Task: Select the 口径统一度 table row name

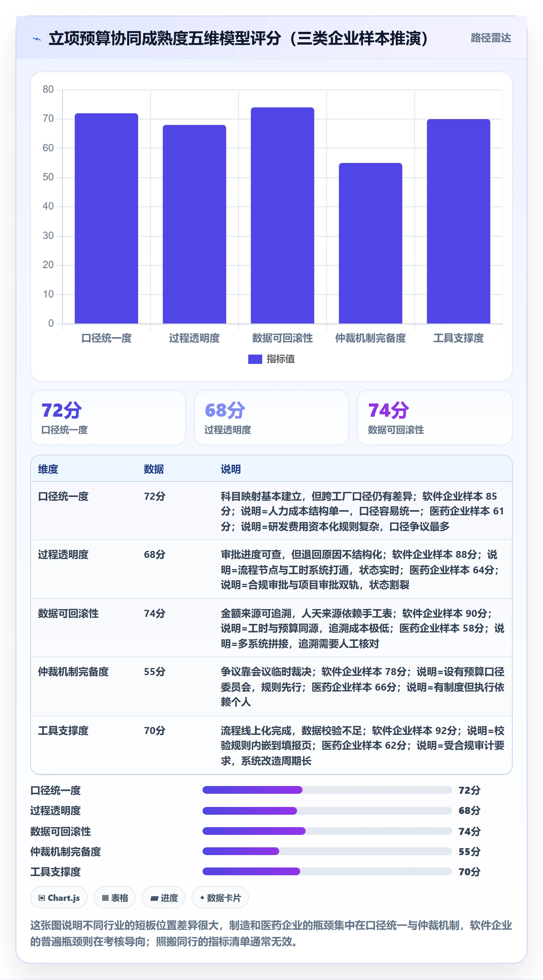Action: (x=63, y=496)
